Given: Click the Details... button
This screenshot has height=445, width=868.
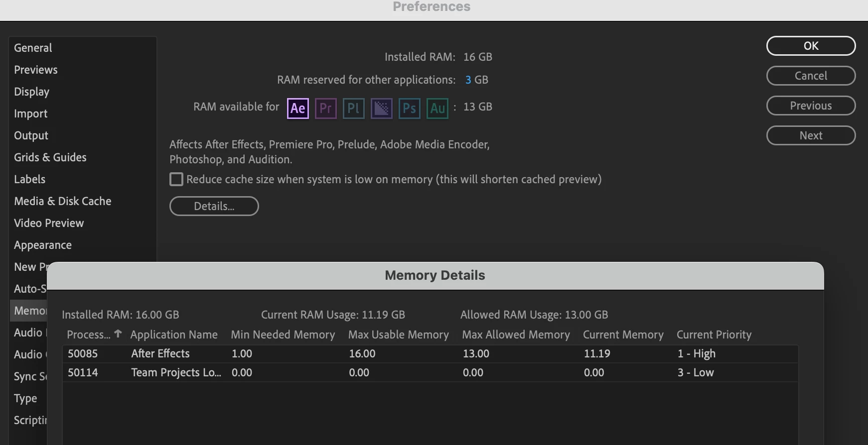Looking at the screenshot, I should tap(214, 206).
